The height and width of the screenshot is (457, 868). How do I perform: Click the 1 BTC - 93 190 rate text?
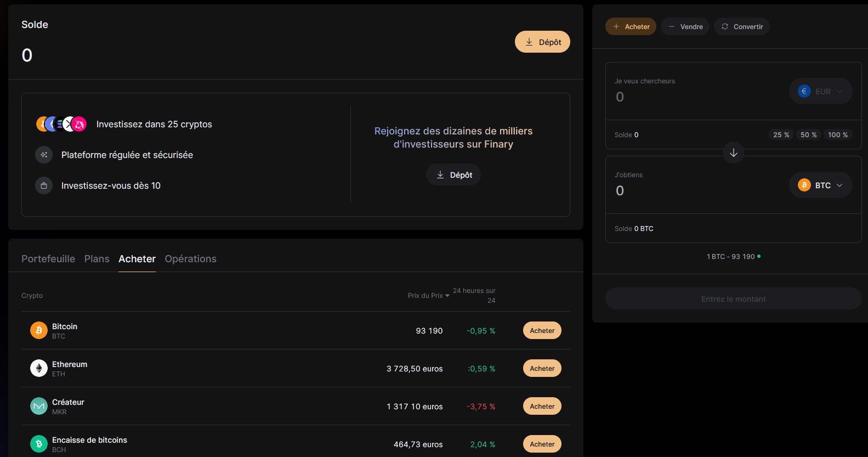730,256
